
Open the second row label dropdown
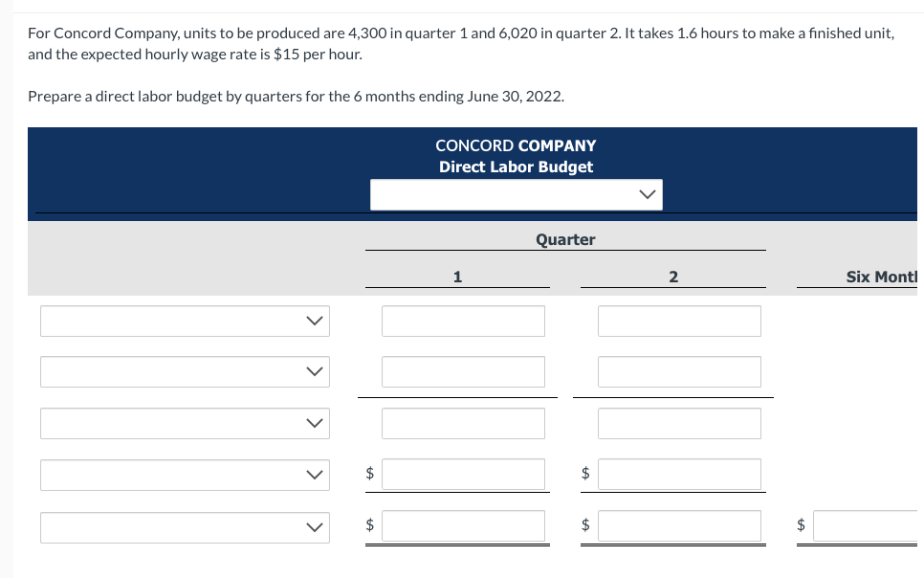click(185, 371)
